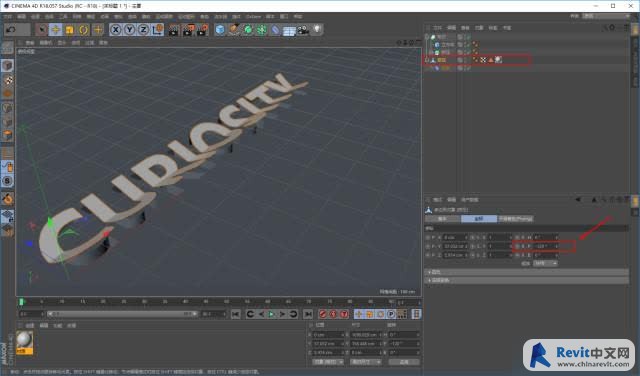The height and width of the screenshot is (376, 640).
Task: Click the purple Bend deformer icon
Action: coord(276,29)
